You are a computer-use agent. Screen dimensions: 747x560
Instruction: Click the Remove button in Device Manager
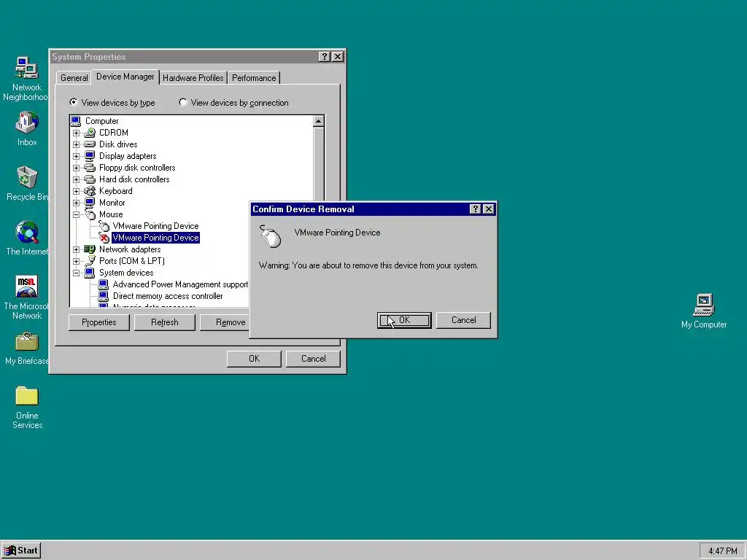[225, 322]
